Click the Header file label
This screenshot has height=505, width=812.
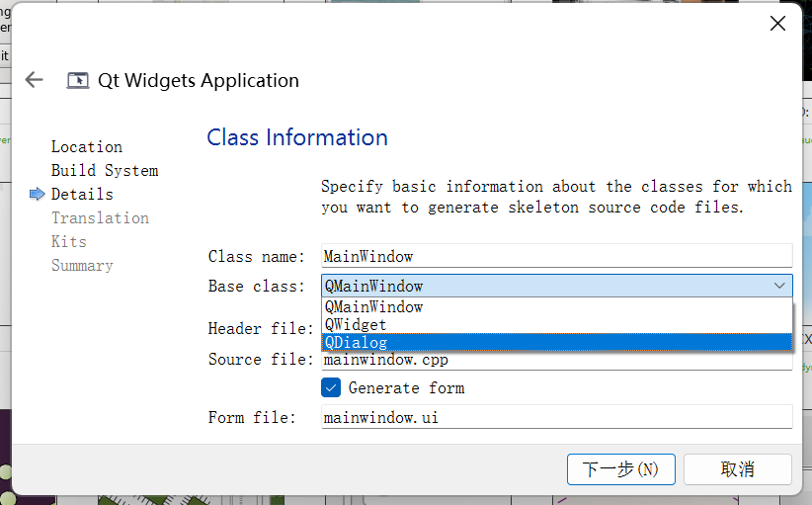point(261,328)
